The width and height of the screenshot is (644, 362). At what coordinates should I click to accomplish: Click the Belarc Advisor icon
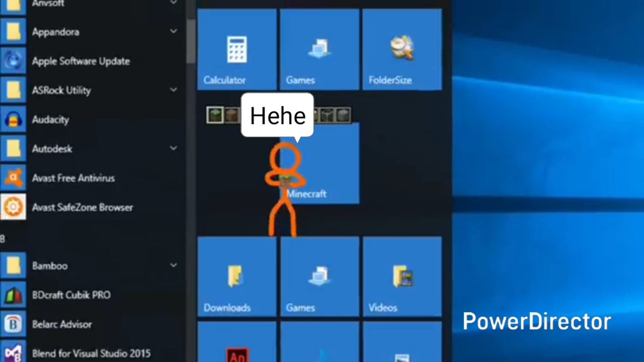pos(13,324)
